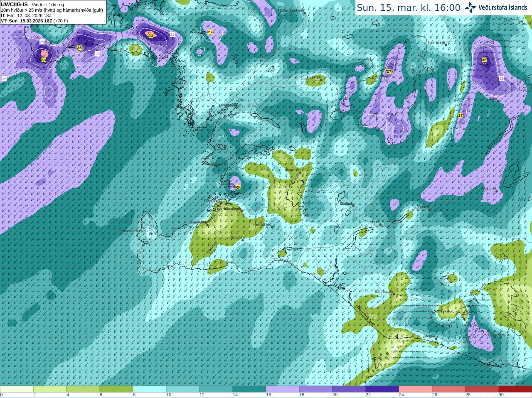Click the legend number 8
Viewport: 532px width, 398px height.
[134, 395]
